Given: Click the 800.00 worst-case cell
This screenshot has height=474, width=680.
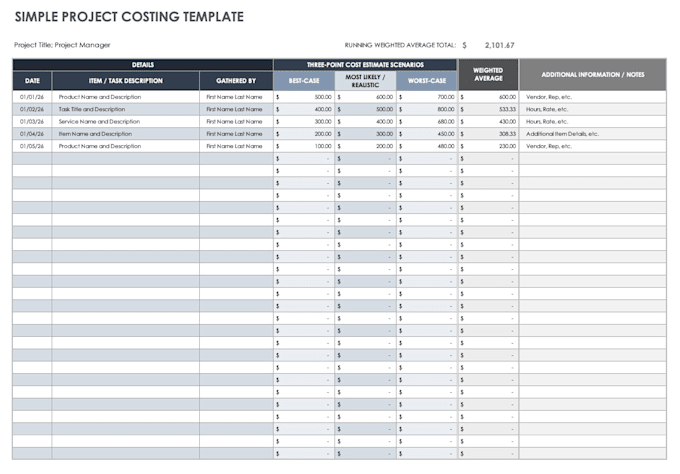Looking at the screenshot, I should pos(427,109).
